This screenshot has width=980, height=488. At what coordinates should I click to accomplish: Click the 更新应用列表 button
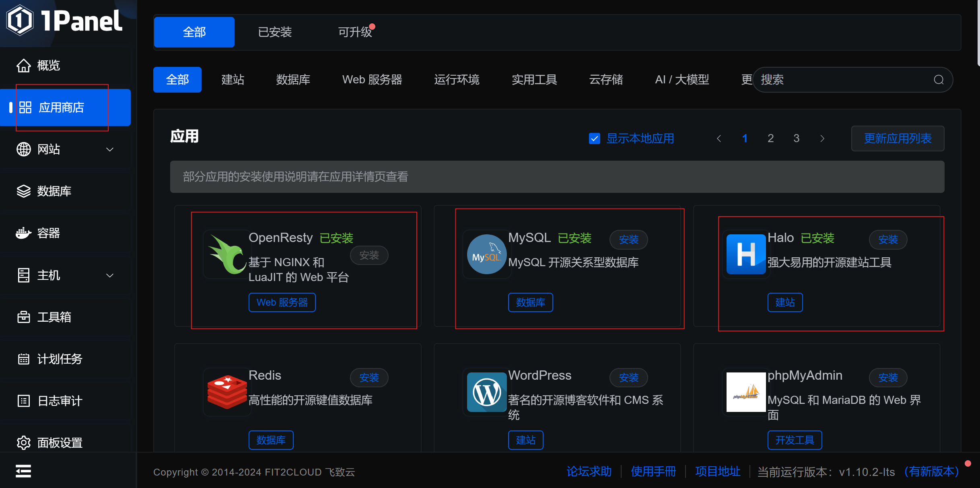898,139
